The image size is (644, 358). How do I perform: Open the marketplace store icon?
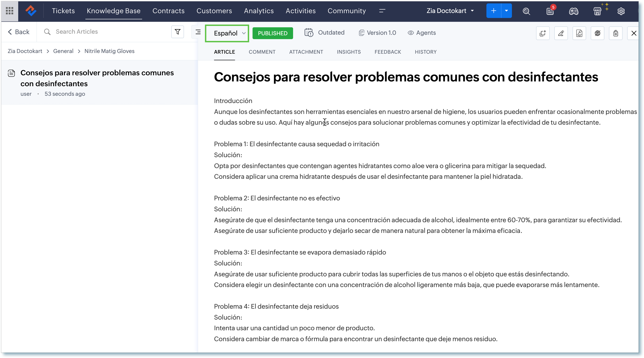(x=597, y=11)
